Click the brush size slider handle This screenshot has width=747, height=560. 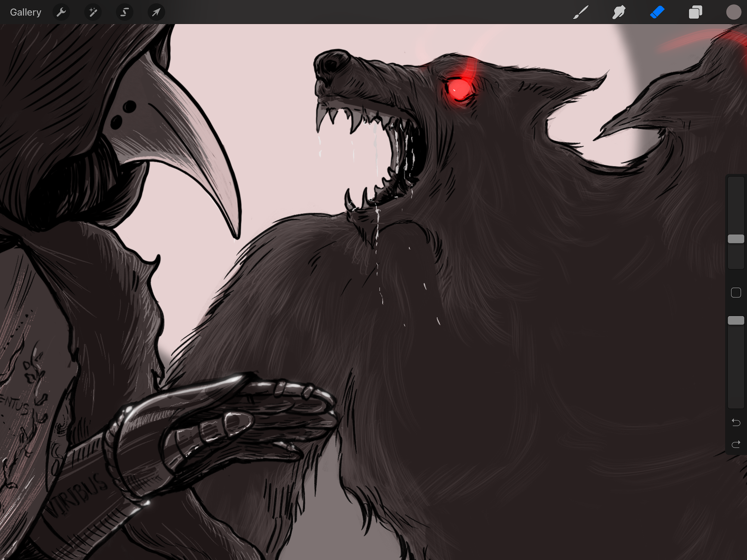(x=736, y=239)
